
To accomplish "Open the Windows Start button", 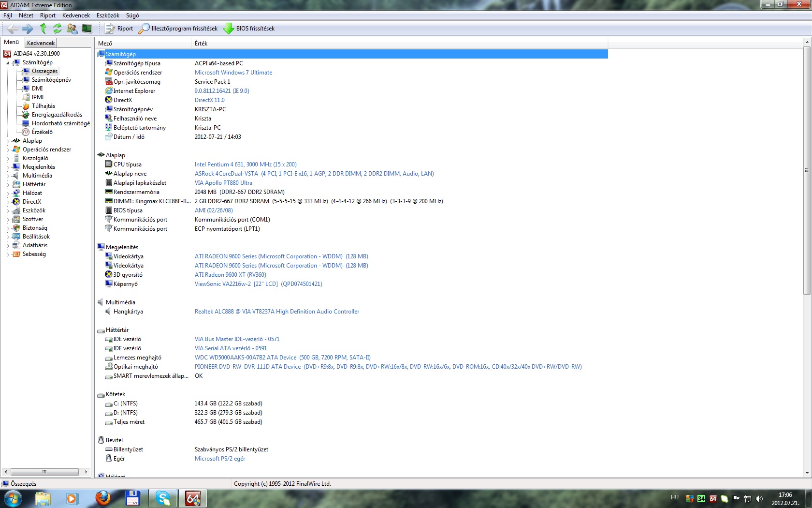I will click(13, 498).
